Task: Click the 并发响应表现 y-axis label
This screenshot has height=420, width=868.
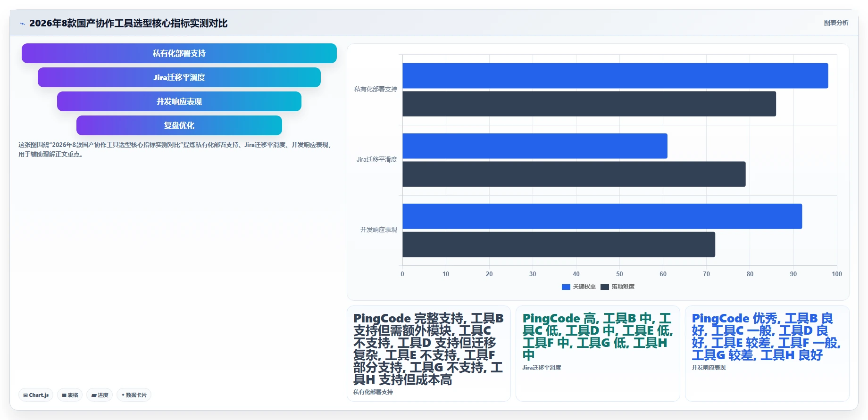Action: (379, 230)
